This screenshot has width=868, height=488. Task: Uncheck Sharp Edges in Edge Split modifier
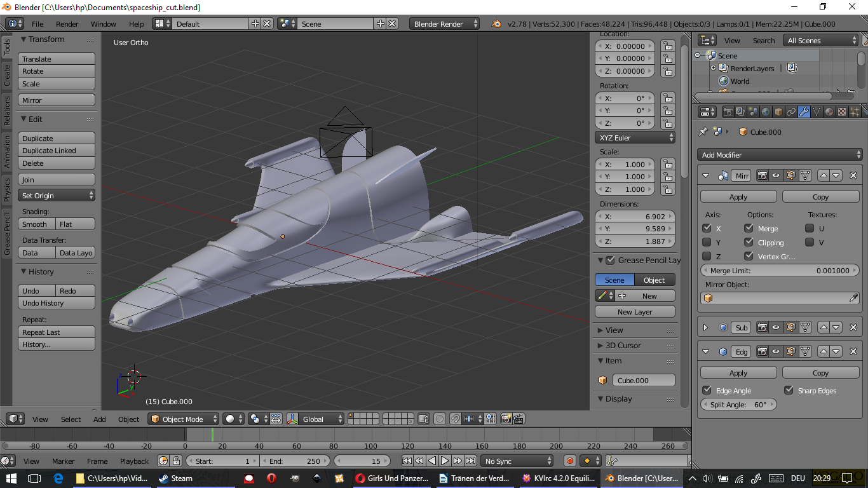(x=789, y=390)
